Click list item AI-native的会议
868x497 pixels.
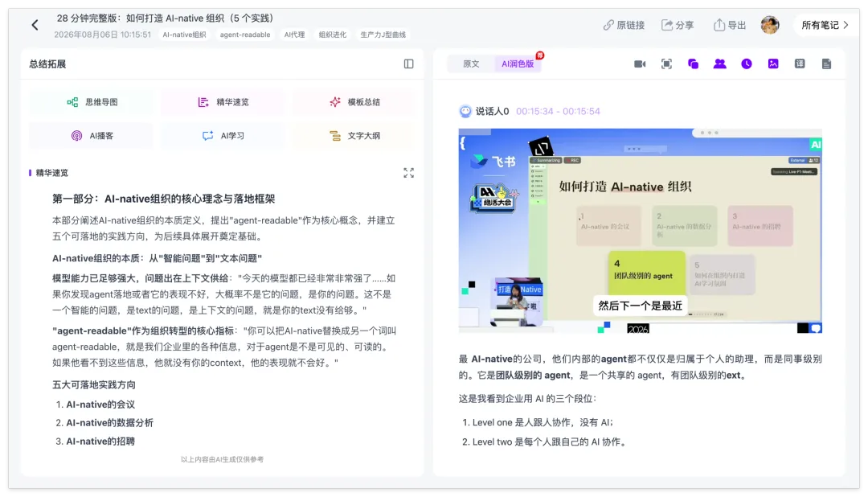(100, 405)
